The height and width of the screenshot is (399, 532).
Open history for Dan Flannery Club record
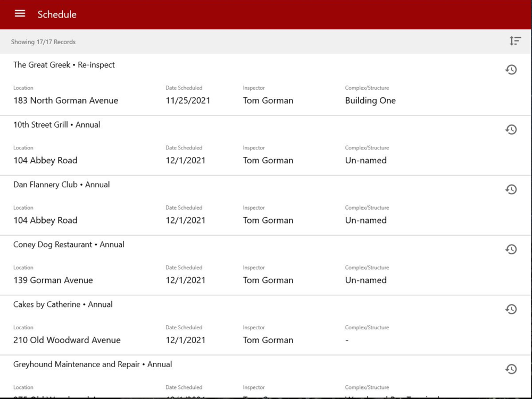click(511, 189)
